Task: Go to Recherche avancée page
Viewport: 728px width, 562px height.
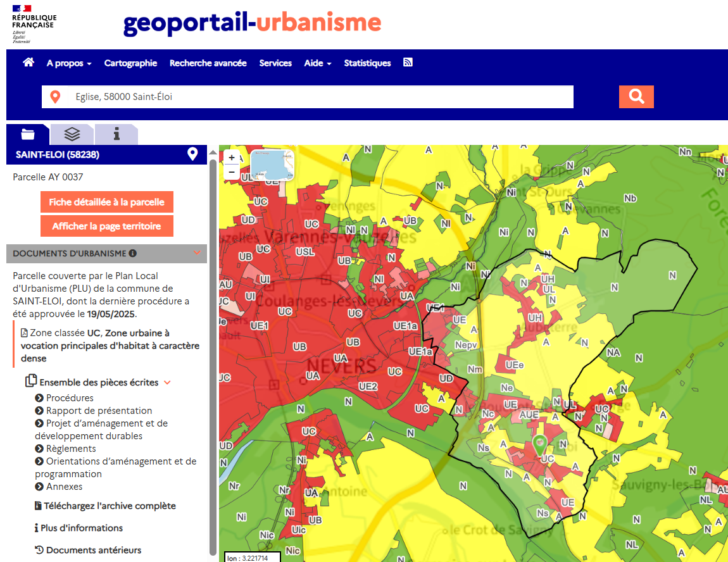Action: click(208, 63)
